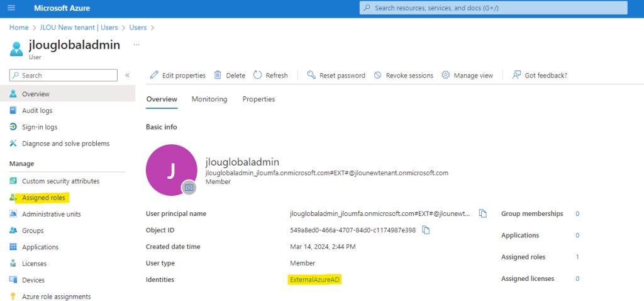The image size is (644, 301).
Task: Click the Custom security attributes icon
Action: click(13, 181)
